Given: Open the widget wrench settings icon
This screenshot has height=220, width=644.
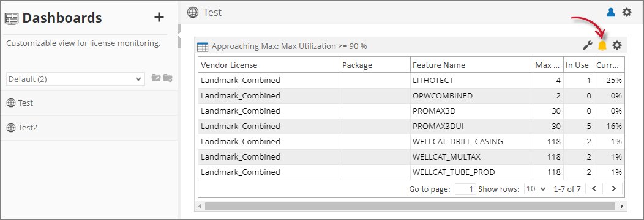Looking at the screenshot, I should (588, 46).
